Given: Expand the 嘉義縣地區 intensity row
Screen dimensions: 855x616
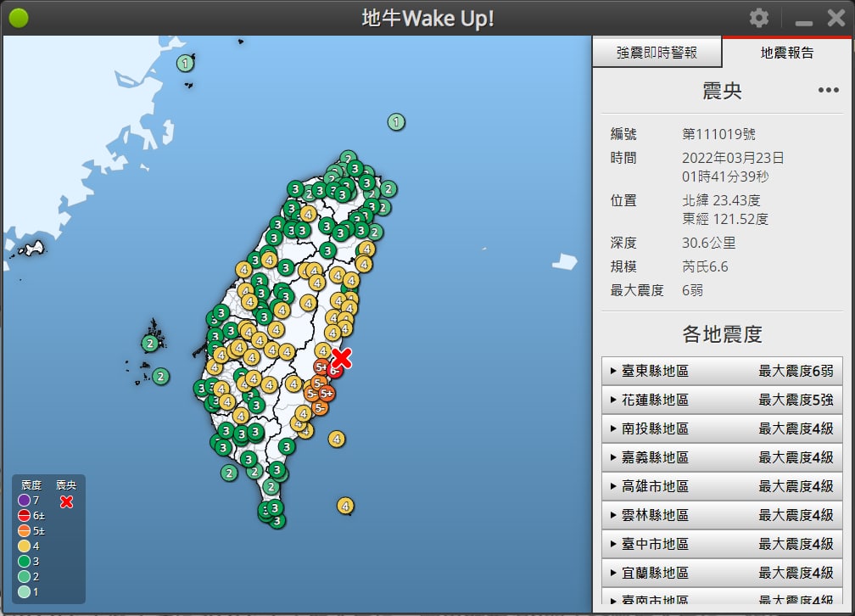Looking at the screenshot, I should [x=722, y=457].
